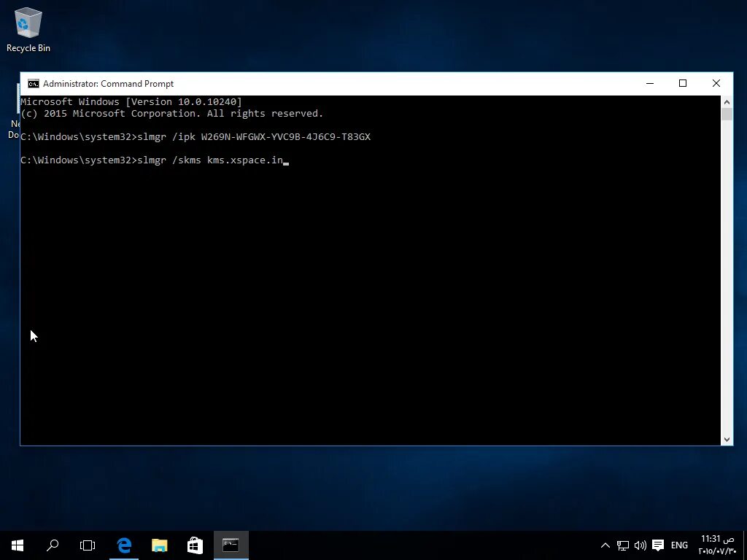
Task: Open the Action Center notifications icon
Action: pos(658,545)
